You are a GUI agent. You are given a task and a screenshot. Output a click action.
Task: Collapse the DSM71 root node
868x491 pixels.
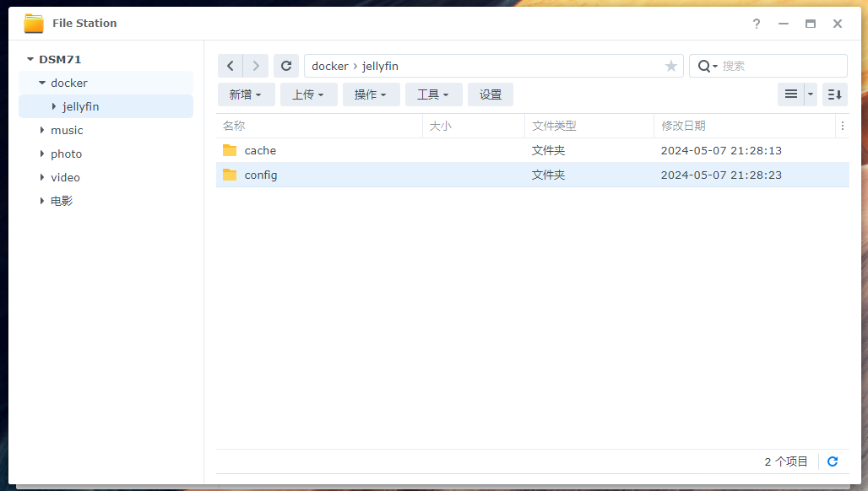30,59
